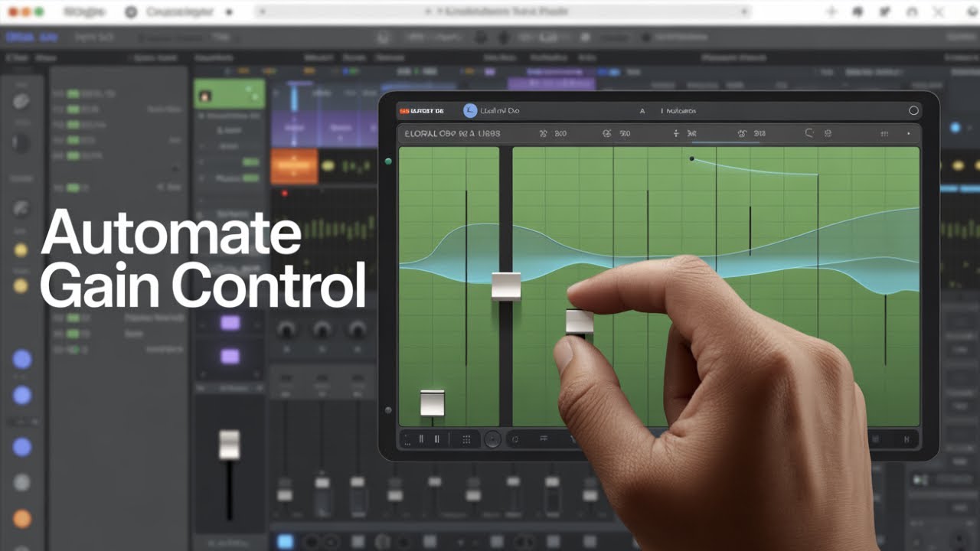Screen dimensions: 980x551
Task: Tap the C-shaped icon in tablet toolbar
Action: coord(809,133)
